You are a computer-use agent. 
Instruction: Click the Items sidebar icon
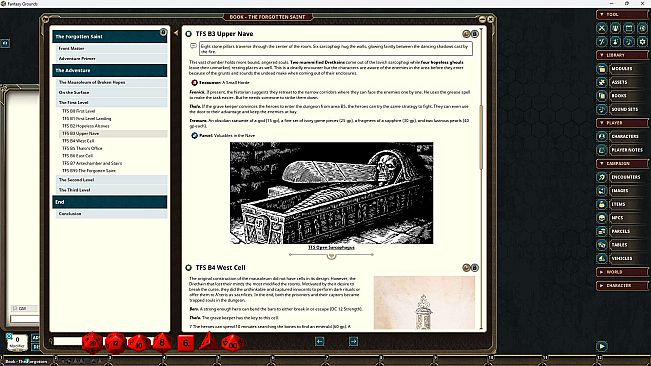pyautogui.click(x=602, y=204)
